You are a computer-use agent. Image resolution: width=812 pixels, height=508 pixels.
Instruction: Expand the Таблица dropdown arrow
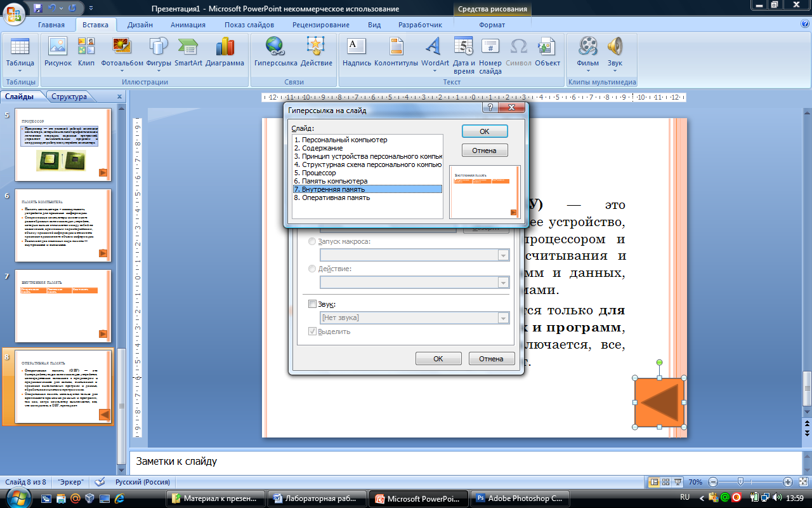tap(20, 71)
